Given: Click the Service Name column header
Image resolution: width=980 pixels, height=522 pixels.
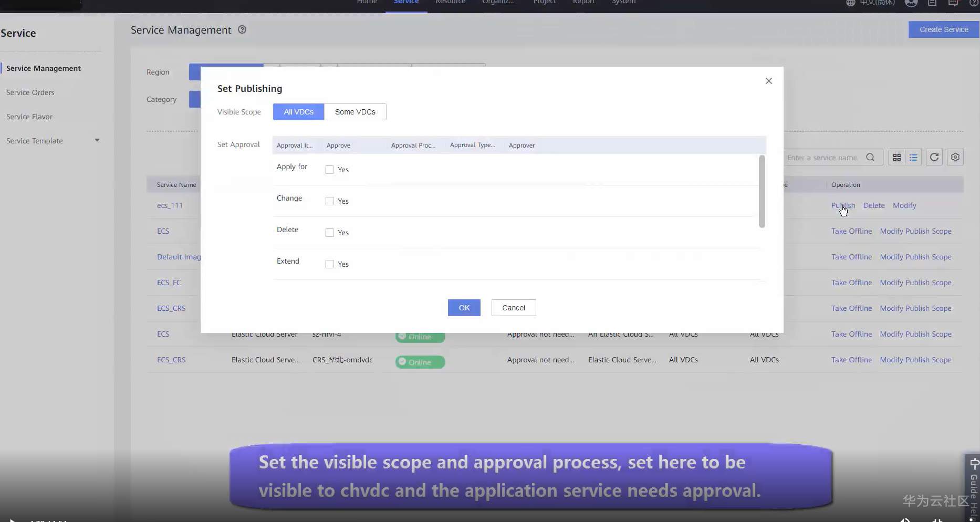Looking at the screenshot, I should [176, 185].
